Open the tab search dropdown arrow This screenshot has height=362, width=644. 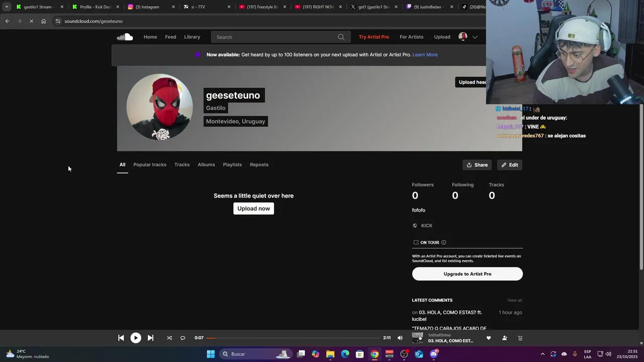pyautogui.click(x=7, y=7)
